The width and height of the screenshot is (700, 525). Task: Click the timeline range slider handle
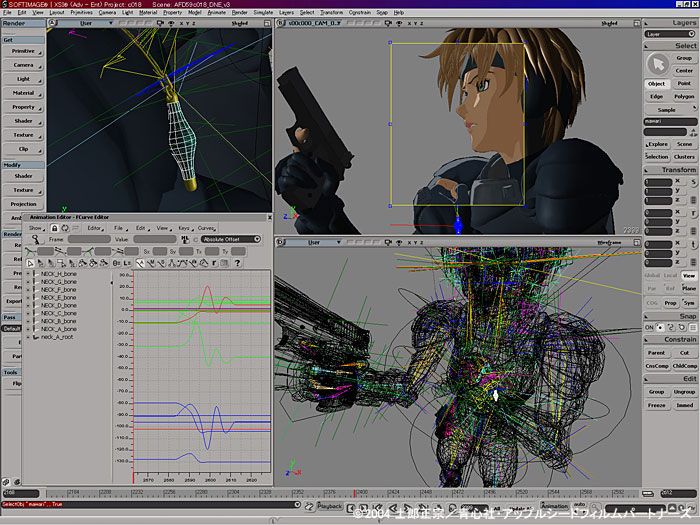pos(647,494)
